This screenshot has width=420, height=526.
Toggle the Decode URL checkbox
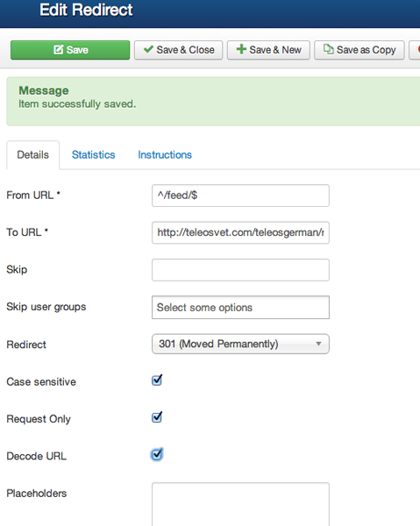(x=157, y=455)
